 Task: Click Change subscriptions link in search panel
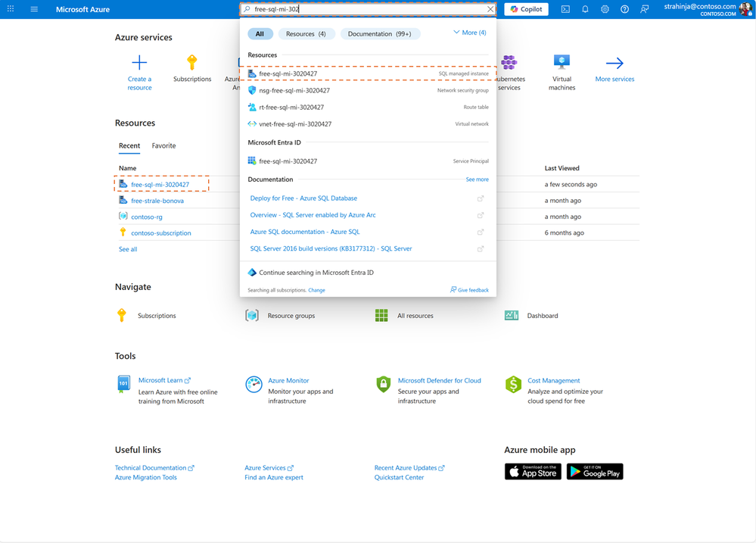[x=316, y=290]
